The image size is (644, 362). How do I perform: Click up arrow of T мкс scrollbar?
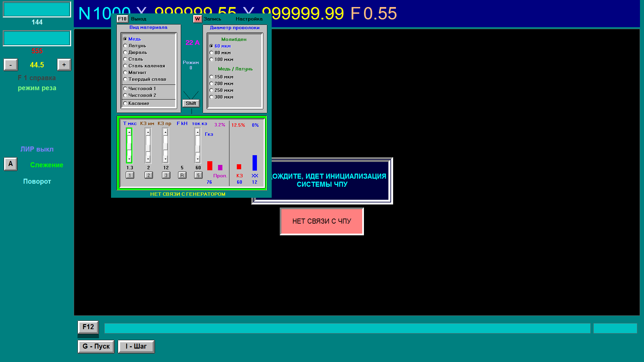tap(129, 132)
